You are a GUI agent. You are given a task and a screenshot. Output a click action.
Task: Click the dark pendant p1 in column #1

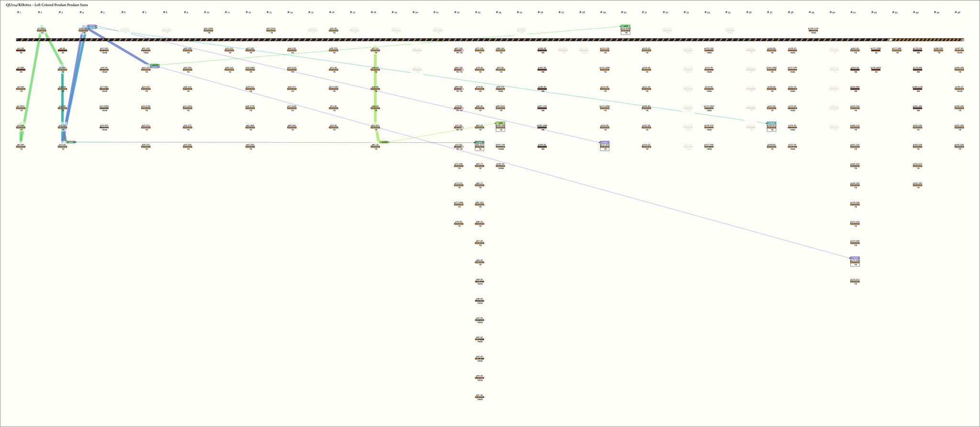point(21,50)
